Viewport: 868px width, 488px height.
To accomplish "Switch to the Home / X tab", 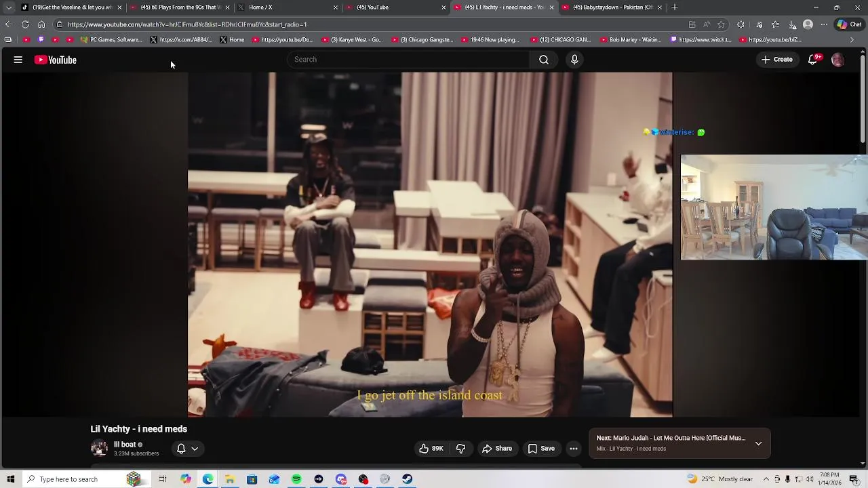I will [288, 7].
